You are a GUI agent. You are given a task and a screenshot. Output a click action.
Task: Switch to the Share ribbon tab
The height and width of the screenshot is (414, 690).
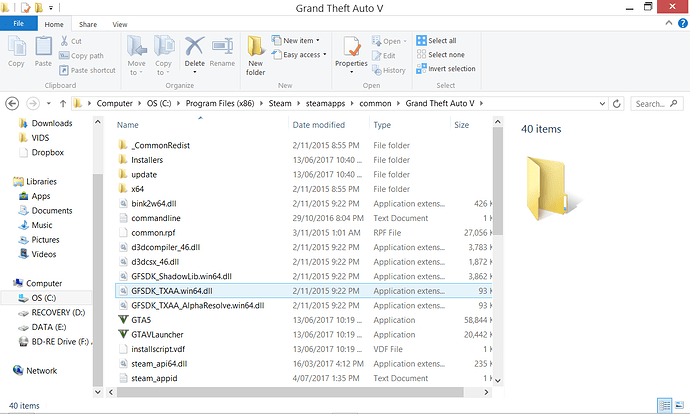[x=88, y=24]
